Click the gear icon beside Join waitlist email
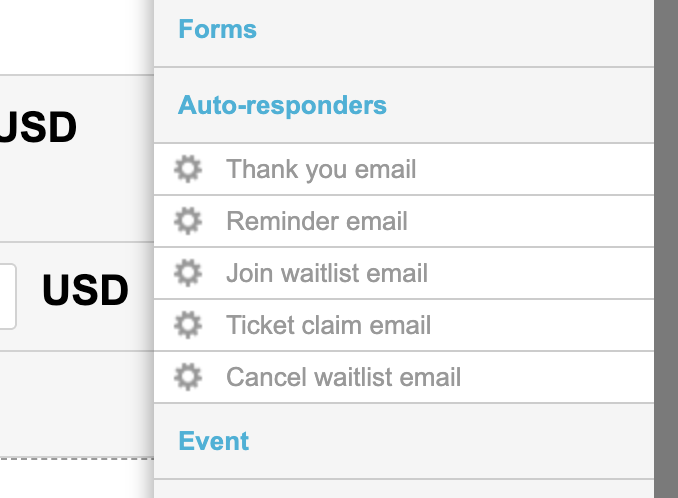 (187, 273)
